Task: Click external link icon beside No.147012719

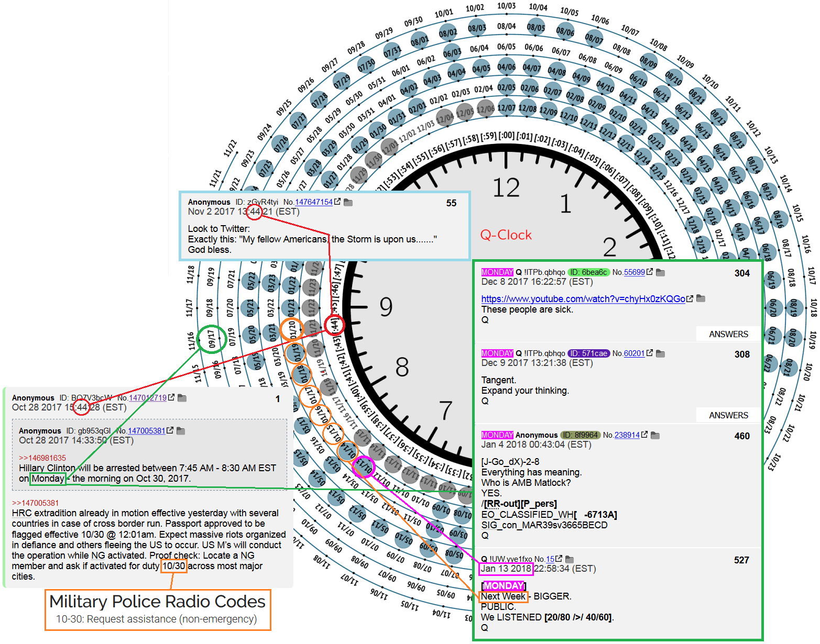Action: 171,397
